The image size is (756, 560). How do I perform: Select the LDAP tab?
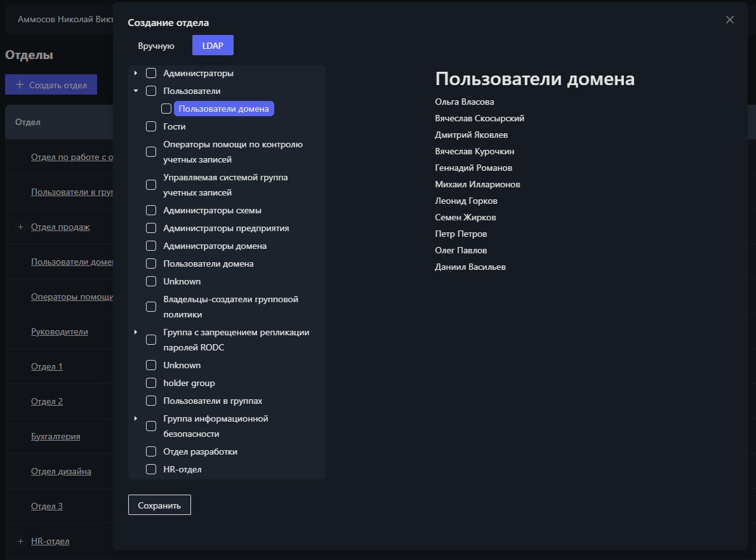pyautogui.click(x=213, y=45)
